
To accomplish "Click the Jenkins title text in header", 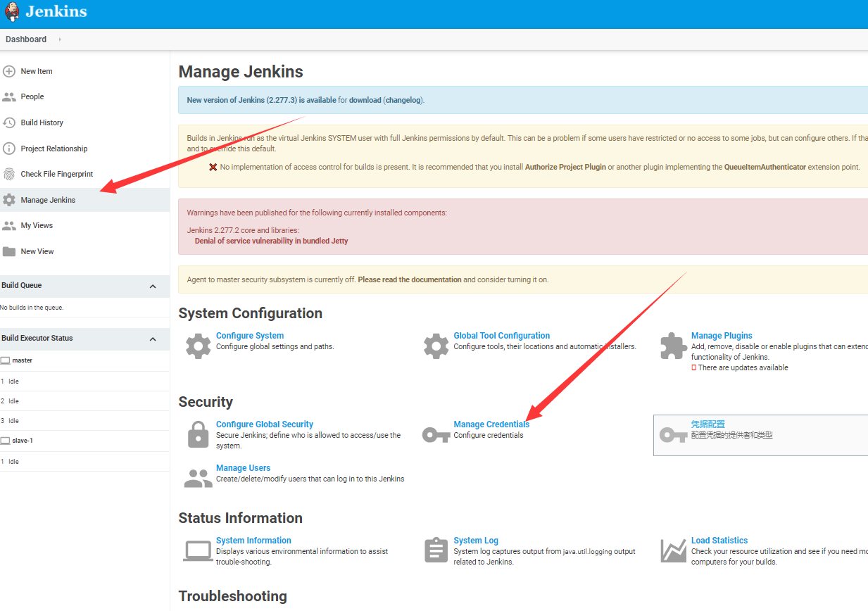I will coord(56,11).
